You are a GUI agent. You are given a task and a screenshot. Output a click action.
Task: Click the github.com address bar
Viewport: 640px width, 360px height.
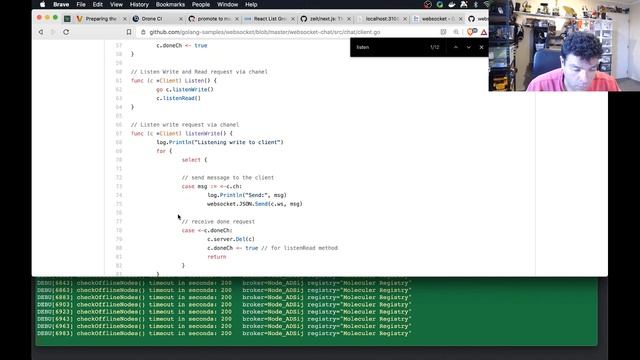click(x=264, y=32)
